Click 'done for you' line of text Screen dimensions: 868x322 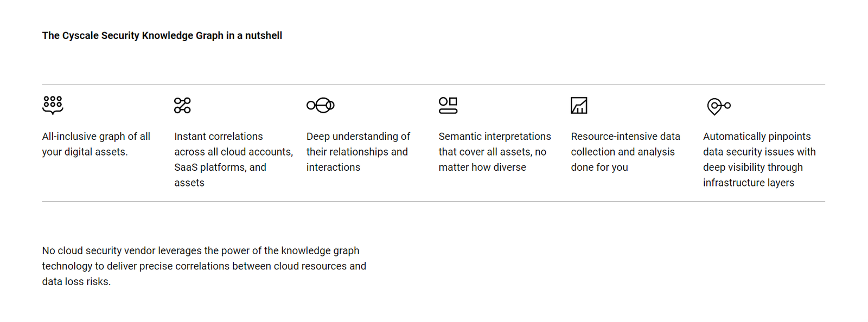tap(599, 168)
